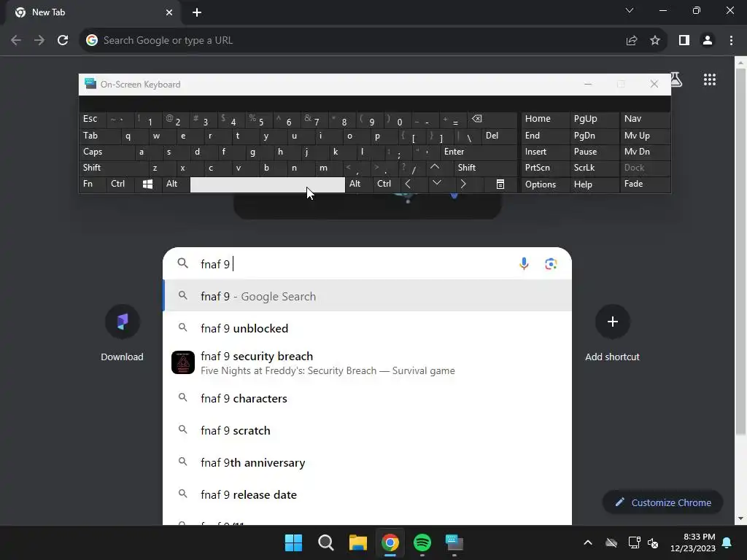Viewport: 747px width, 560px height.
Task: Toggle left Alt key on On-Screen Keyboard
Action: (175, 184)
